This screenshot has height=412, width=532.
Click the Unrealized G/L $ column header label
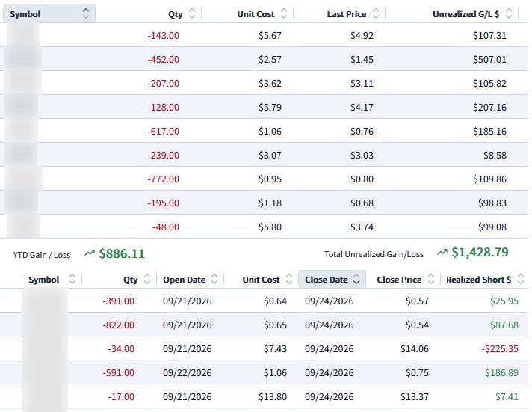[x=466, y=14]
